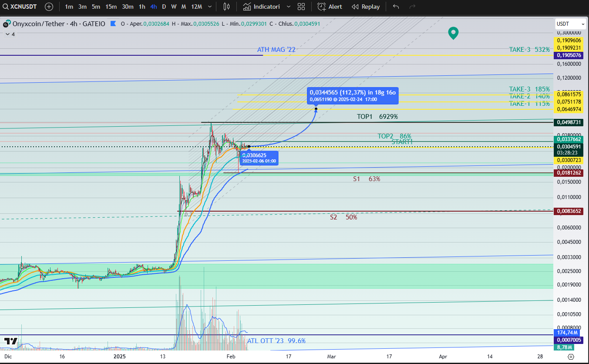Click the blue flag next to GATEIO
The width and height of the screenshot is (589, 364).
point(113,24)
